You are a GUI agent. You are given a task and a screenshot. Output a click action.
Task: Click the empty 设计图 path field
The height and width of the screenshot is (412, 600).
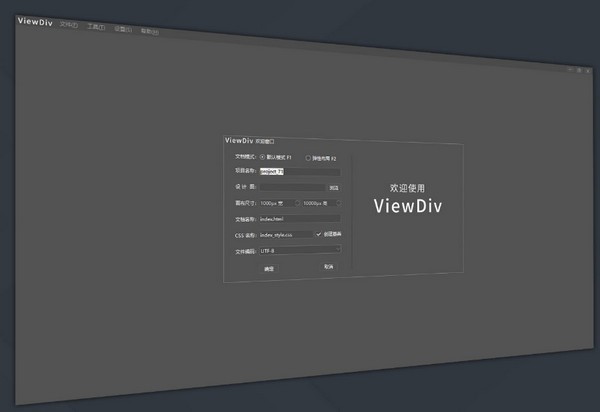coord(292,187)
